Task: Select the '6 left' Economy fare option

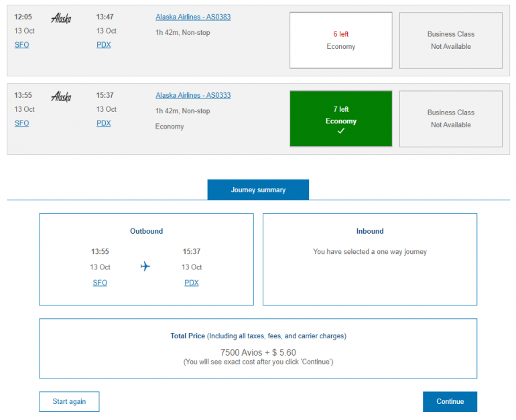Action: [340, 40]
